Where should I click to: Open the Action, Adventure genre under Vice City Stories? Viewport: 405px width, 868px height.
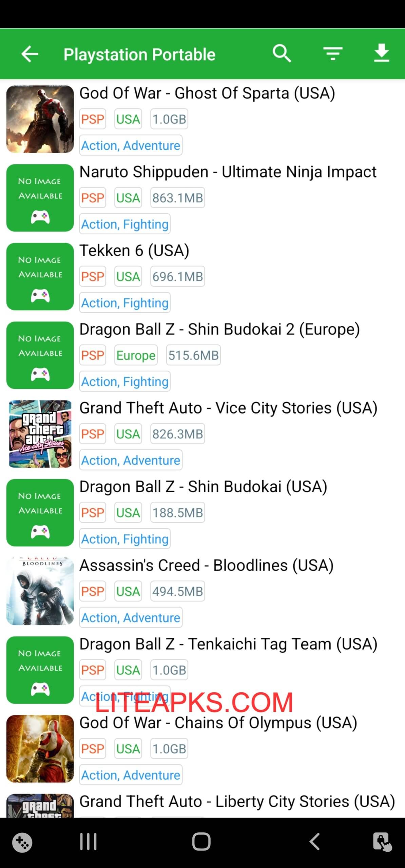tap(130, 460)
